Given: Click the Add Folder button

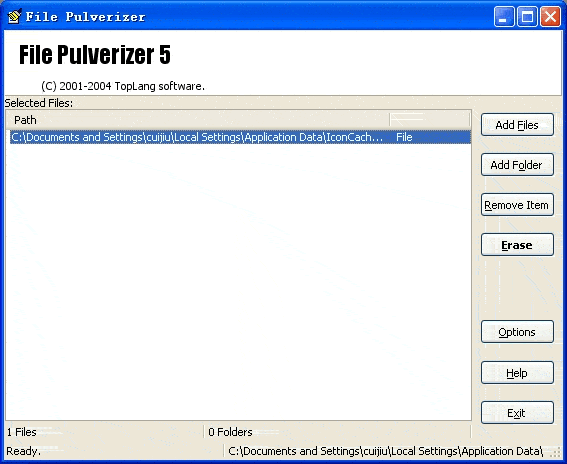Looking at the screenshot, I should (x=517, y=165).
